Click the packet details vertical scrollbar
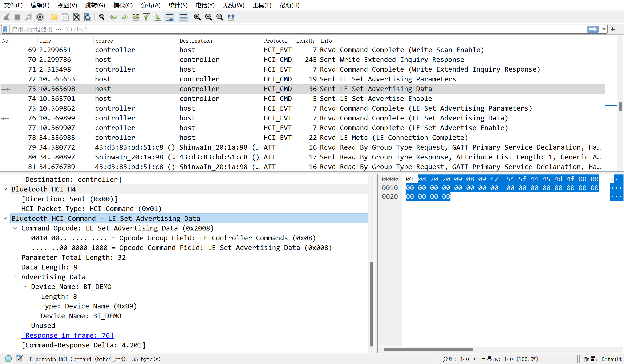This screenshot has height=364, width=624. click(371, 304)
